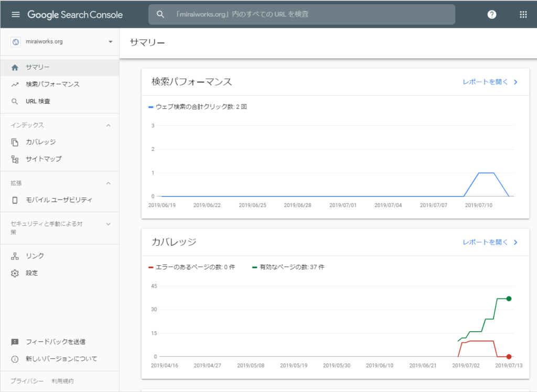Image resolution: width=537 pixels, height=392 pixels.
Task: Open the 利用規約 link
Action: click(x=62, y=381)
